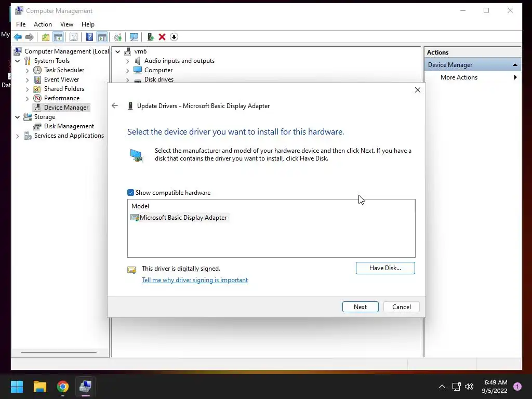Click the Have Disk... button
Viewport: 532px width, 399px height.
coord(385,268)
